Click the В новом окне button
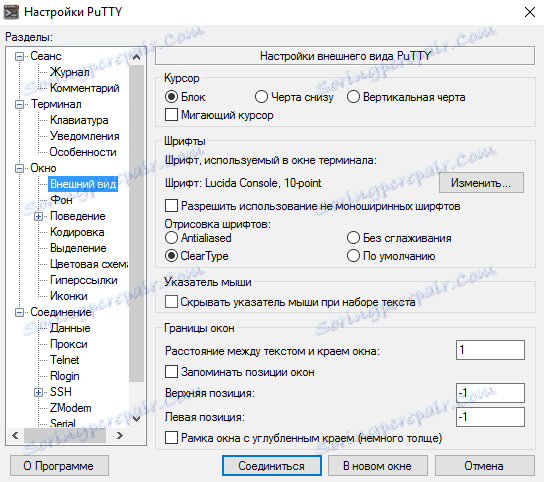 [x=378, y=466]
